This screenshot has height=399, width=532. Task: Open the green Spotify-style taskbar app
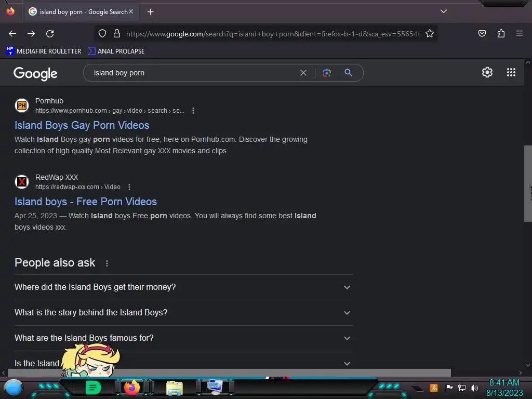point(94,388)
